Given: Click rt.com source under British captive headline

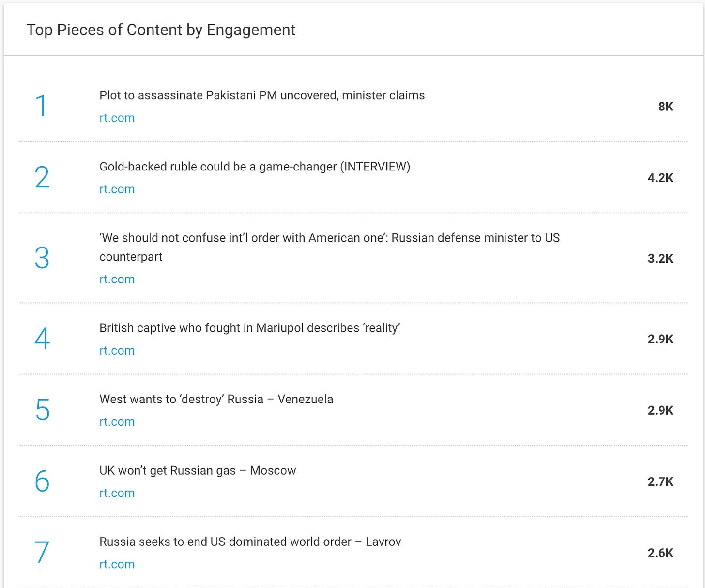Looking at the screenshot, I should [x=117, y=351].
